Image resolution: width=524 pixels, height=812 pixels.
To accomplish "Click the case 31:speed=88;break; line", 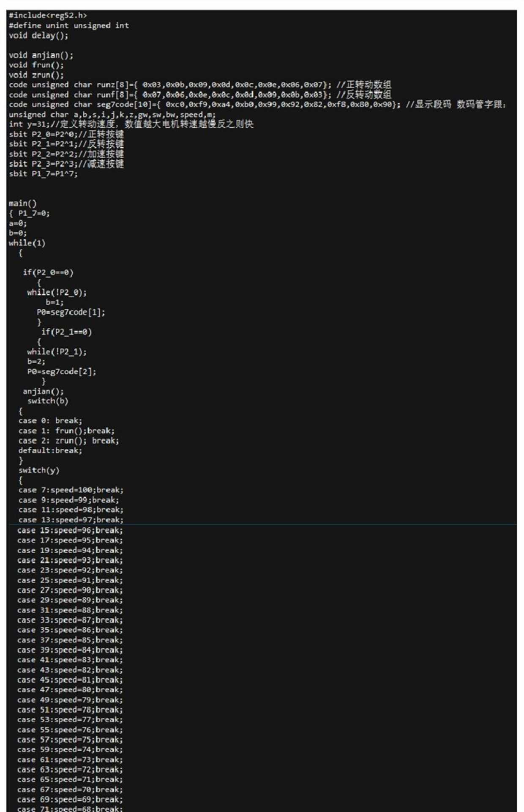I will (70, 610).
